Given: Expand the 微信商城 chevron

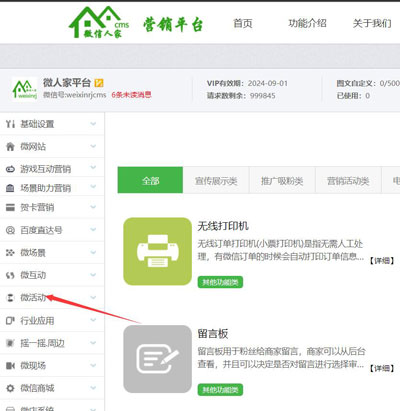Looking at the screenshot, I should click(93, 388).
